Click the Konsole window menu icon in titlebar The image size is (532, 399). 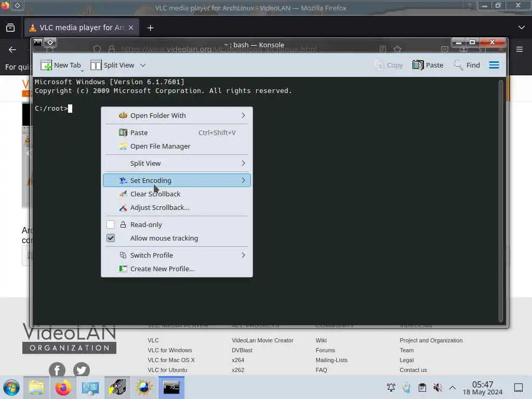pos(38,43)
